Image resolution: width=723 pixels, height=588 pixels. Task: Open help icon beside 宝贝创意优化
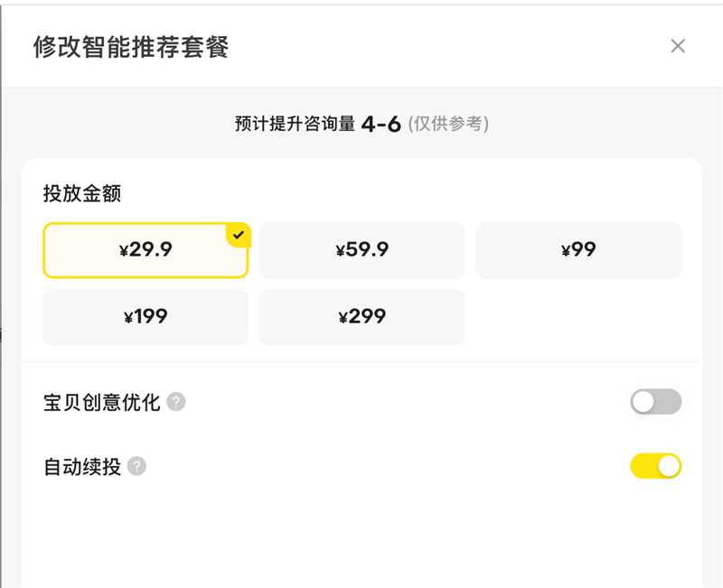pos(175,402)
